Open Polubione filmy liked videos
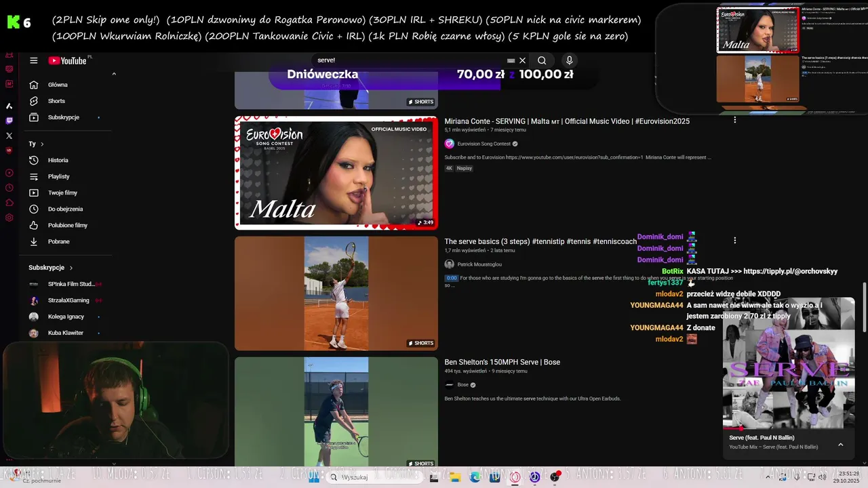 point(67,225)
